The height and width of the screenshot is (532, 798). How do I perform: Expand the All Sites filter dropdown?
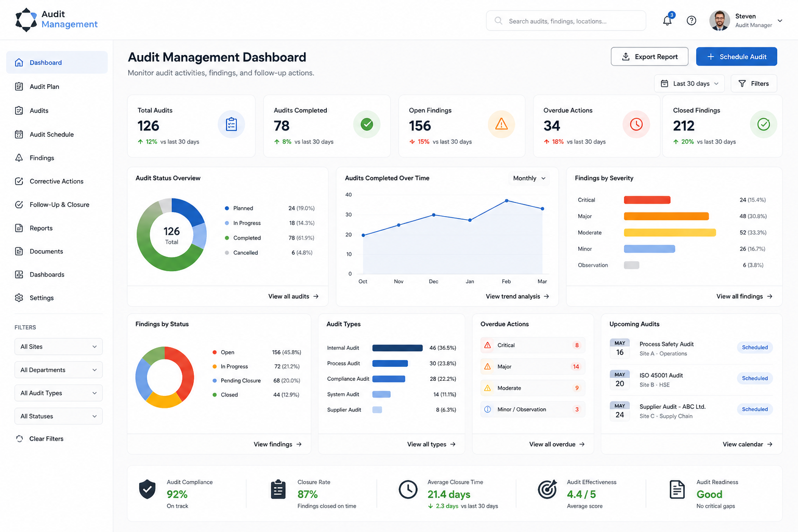pos(59,347)
